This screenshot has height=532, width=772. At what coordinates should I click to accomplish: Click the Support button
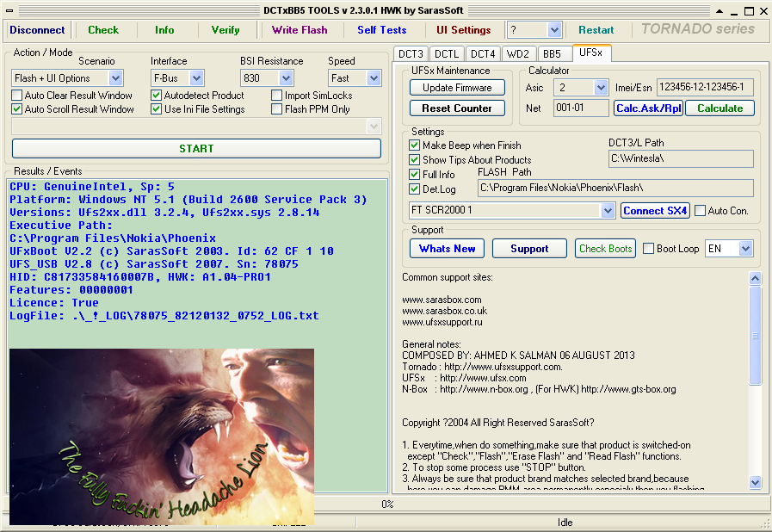click(529, 248)
